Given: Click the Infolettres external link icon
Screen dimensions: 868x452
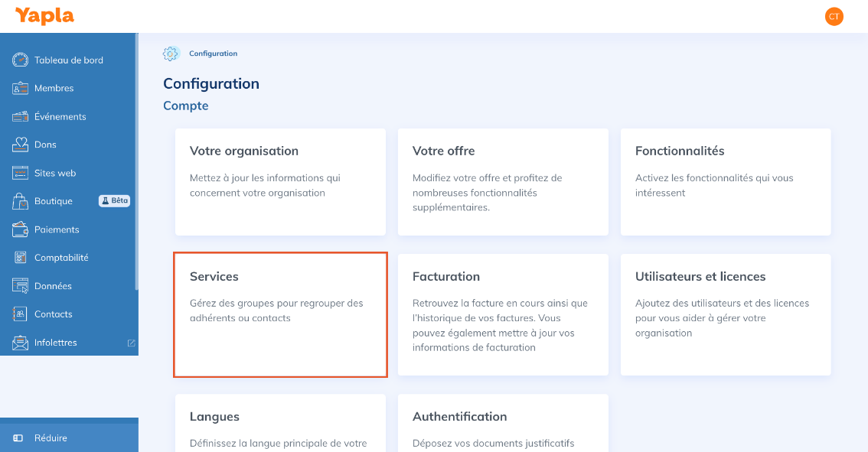Looking at the screenshot, I should (131, 343).
